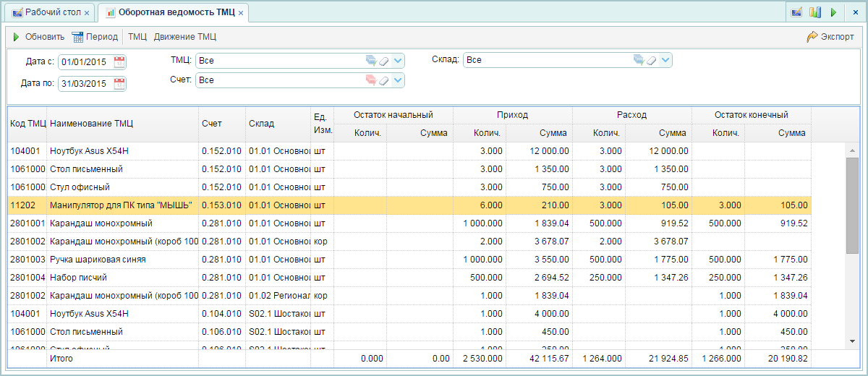Select the 'Набор писчий' row
868x376 pixels.
point(409,278)
